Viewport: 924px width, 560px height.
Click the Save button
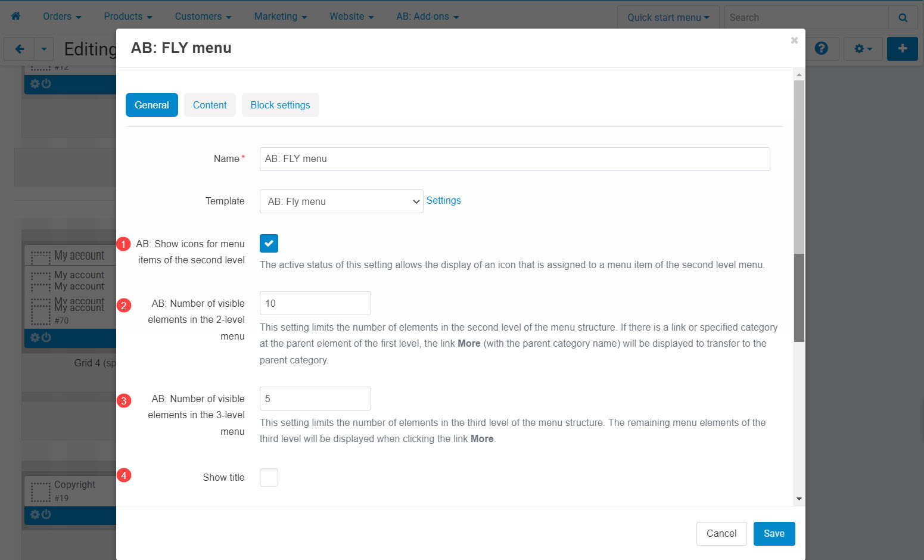(774, 533)
